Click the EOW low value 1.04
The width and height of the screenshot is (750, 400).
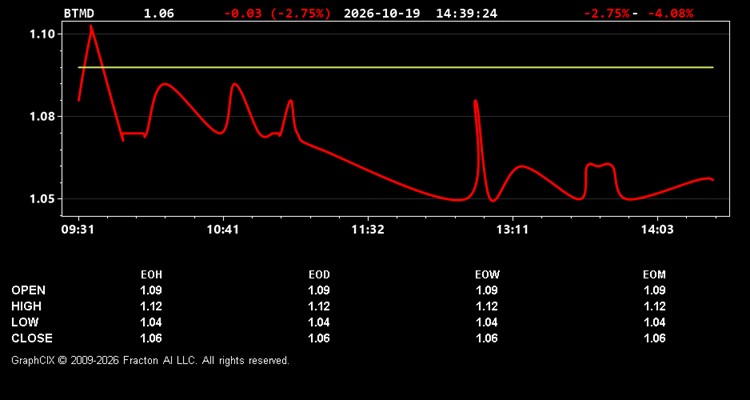coord(487,322)
